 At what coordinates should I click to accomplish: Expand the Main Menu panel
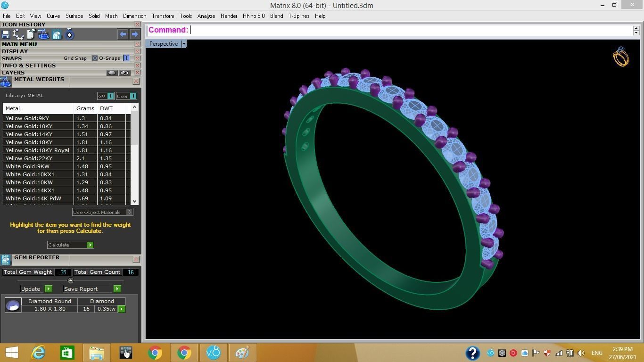(x=19, y=44)
